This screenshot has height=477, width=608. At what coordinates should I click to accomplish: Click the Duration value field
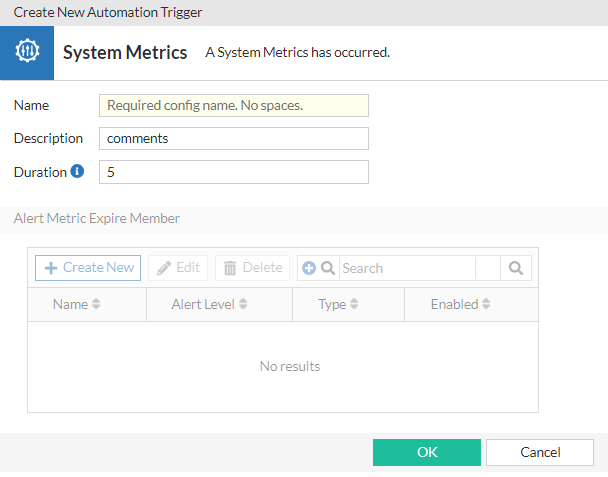[234, 172]
